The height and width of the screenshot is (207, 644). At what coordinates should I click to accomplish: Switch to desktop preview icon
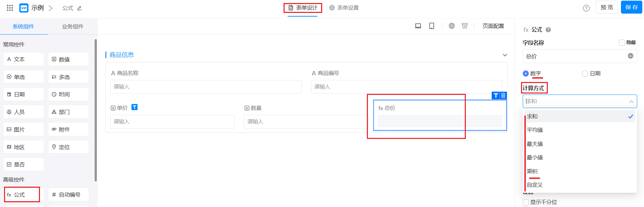(x=418, y=26)
